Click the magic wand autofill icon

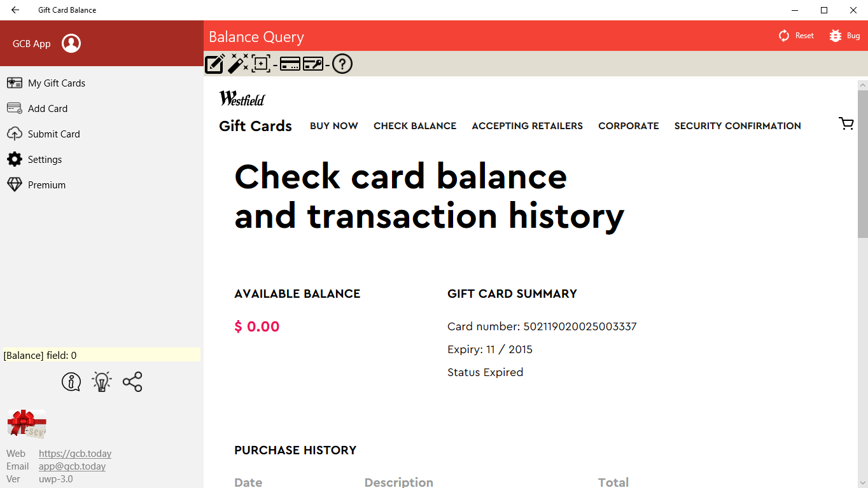pos(238,64)
